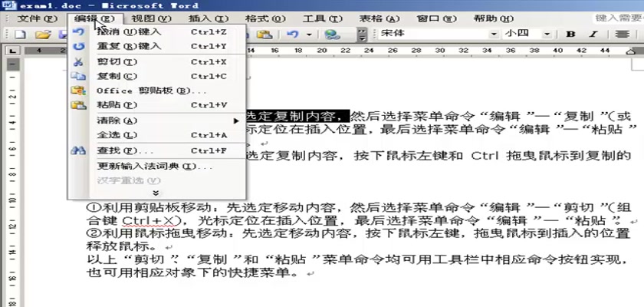
Task: Open the 表格(A) menu
Action: [379, 18]
